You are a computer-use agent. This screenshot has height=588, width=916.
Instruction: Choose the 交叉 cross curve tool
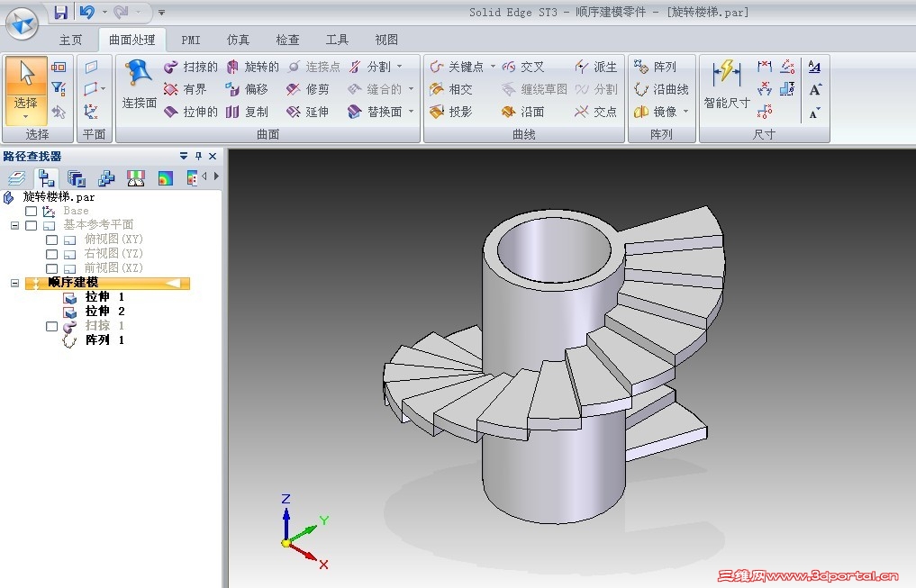pos(522,68)
